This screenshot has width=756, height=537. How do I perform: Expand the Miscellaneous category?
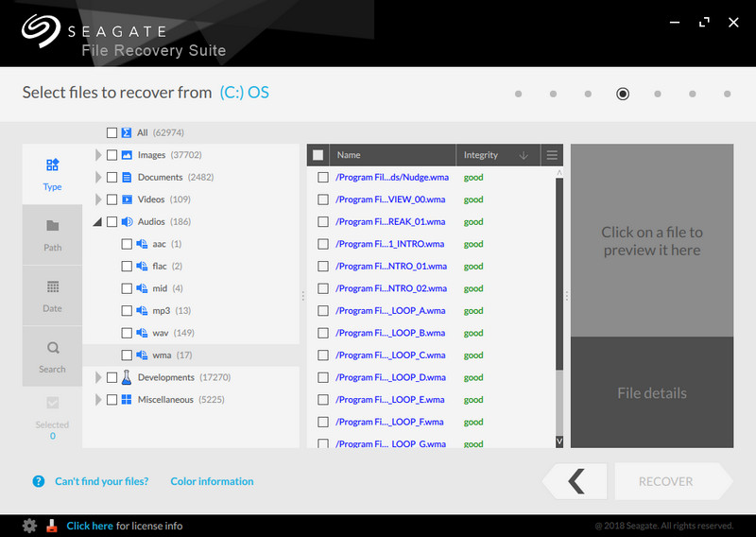click(98, 399)
